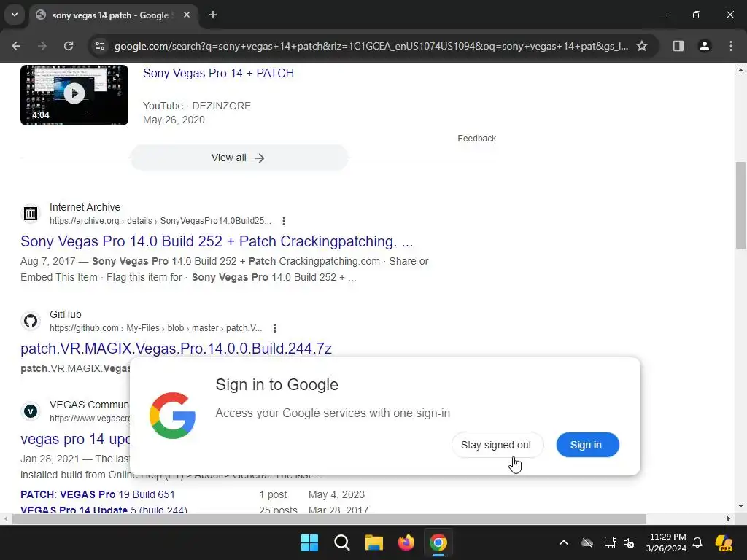Click horizontal scrollbar right arrow
Viewport: 747px width, 560px height.
pyautogui.click(x=729, y=518)
